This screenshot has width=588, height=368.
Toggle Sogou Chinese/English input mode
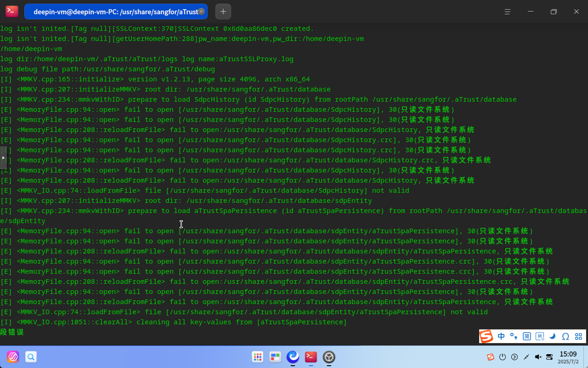(x=501, y=336)
